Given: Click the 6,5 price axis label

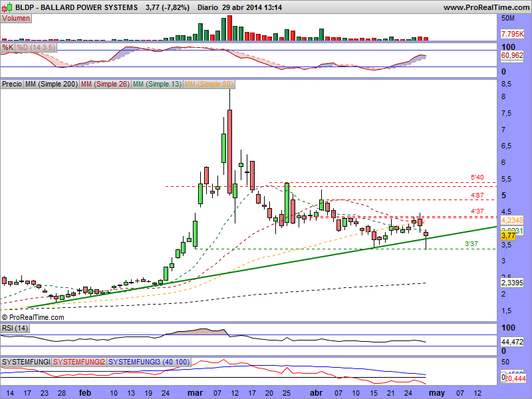Looking at the screenshot, I should pyautogui.click(x=506, y=146).
